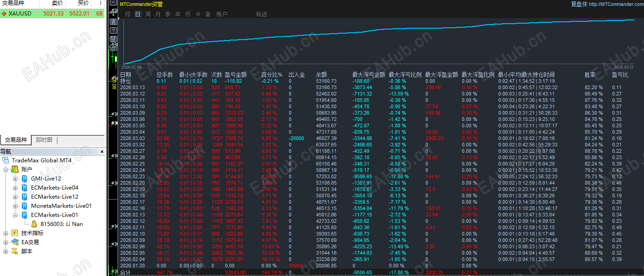Click the 盈亏比 column header
Image resolution: width=644 pixels, height=276 pixels.
click(620, 75)
